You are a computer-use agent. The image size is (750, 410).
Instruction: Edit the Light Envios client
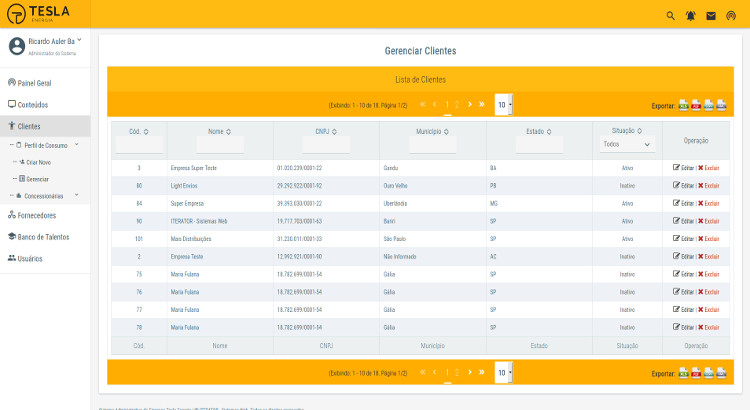pyautogui.click(x=683, y=186)
